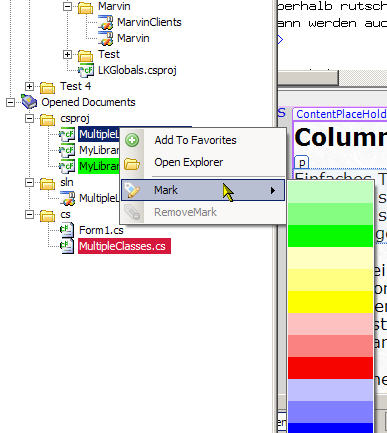Click the green plus Add To Favorites icon
Screen dimensions: 387x433
pos(132,140)
